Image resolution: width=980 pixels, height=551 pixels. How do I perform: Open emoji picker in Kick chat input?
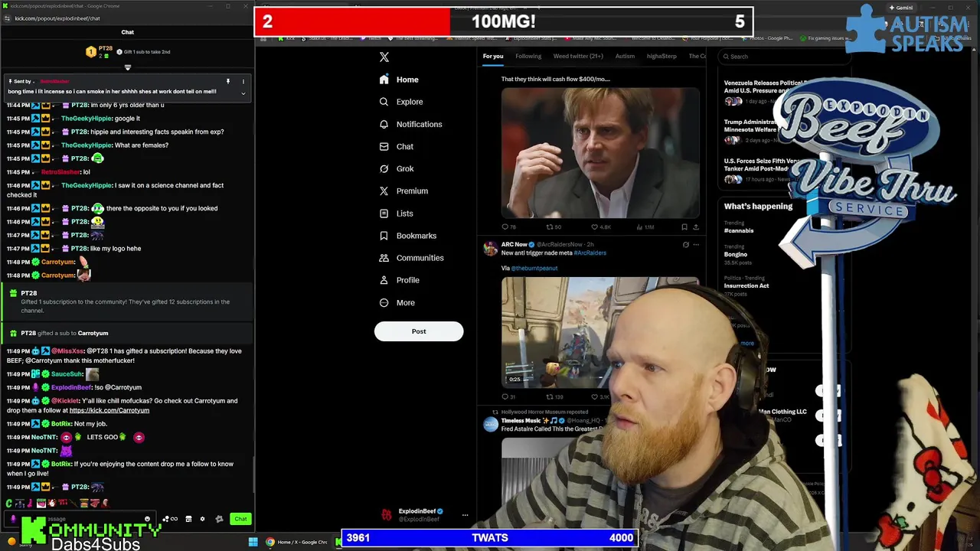147,519
